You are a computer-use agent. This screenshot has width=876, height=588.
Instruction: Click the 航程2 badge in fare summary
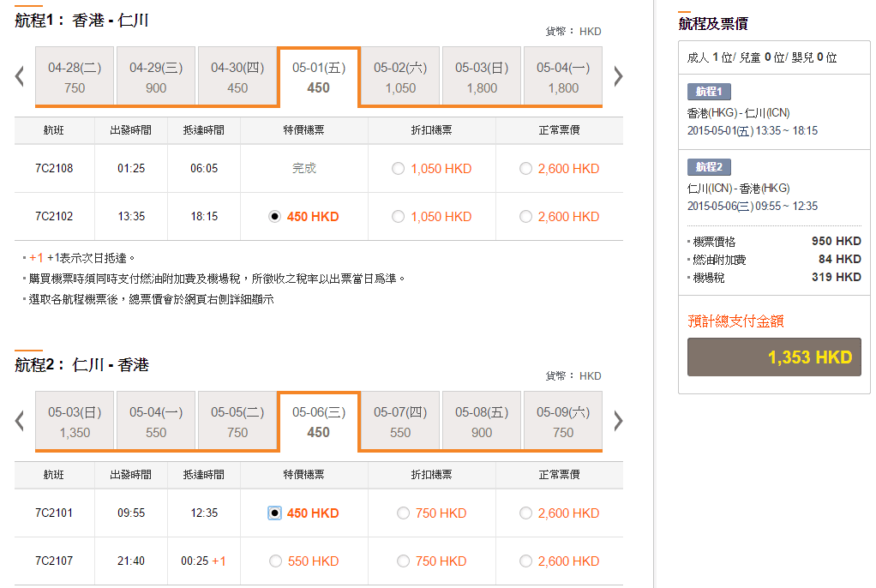point(709,167)
